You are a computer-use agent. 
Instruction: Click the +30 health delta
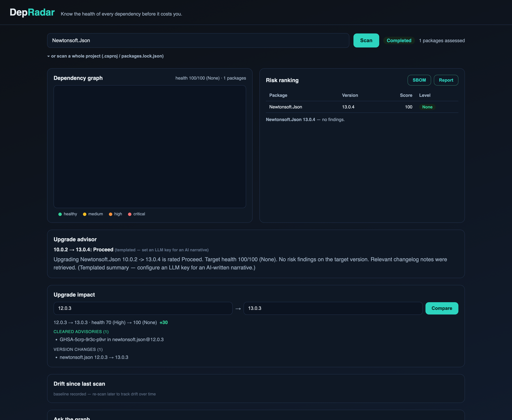[x=163, y=322]
